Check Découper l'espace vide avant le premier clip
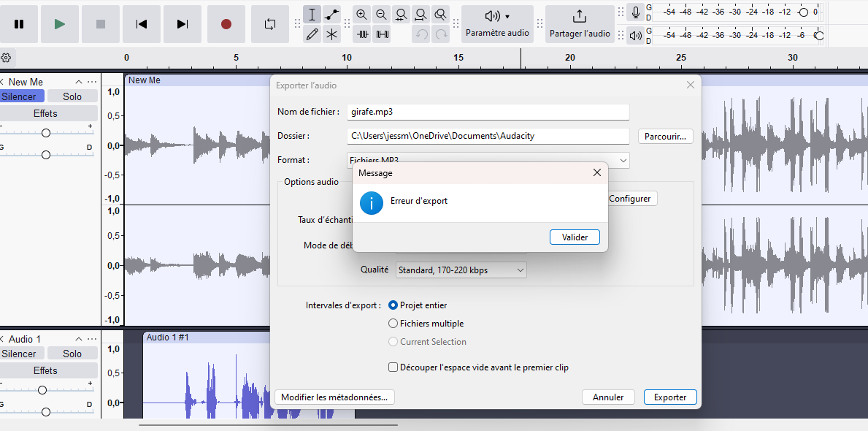Viewport: 868px width, 431px height. coord(393,367)
